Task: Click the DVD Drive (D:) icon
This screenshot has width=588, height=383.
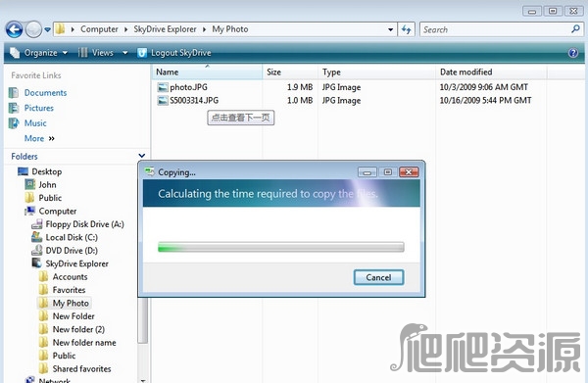Action: (x=36, y=251)
